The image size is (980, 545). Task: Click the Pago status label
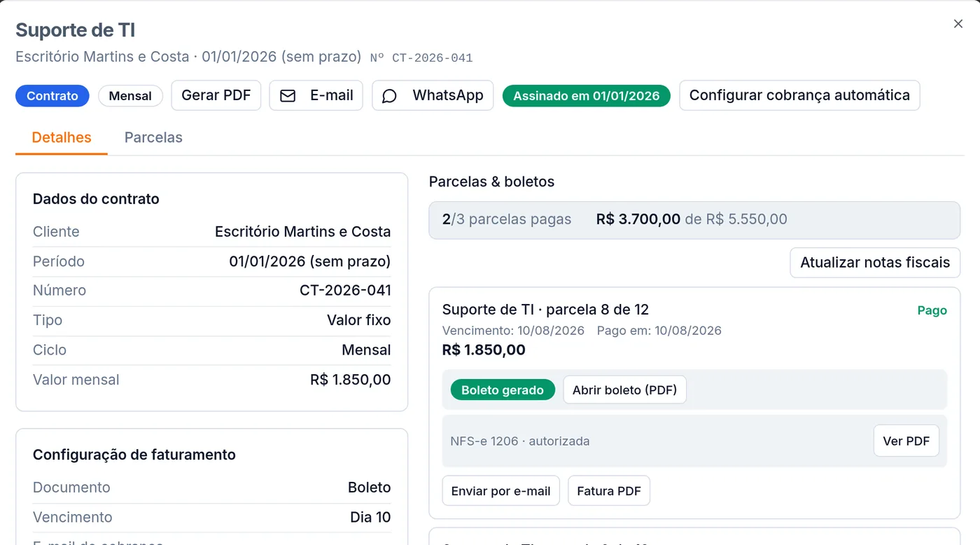pyautogui.click(x=932, y=310)
